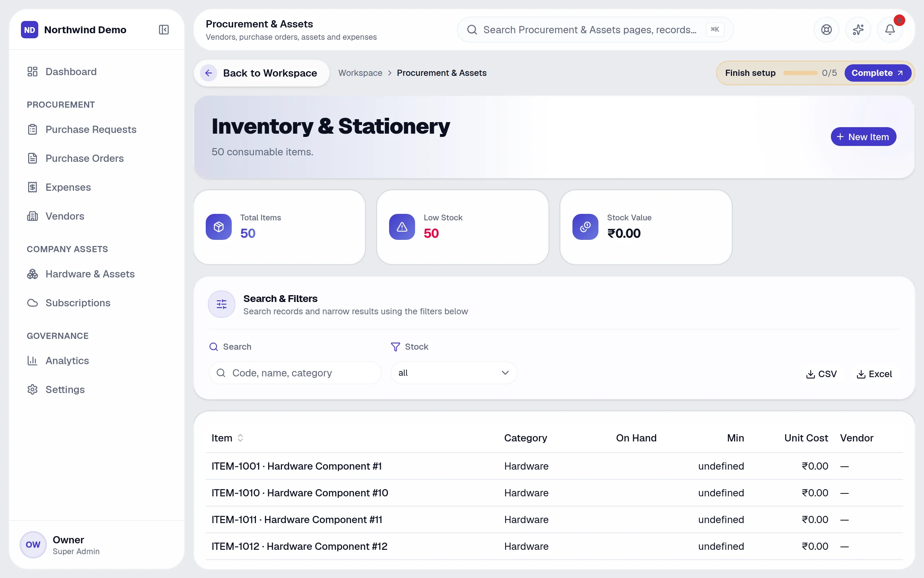Click the Code, name, category search box

295,373
